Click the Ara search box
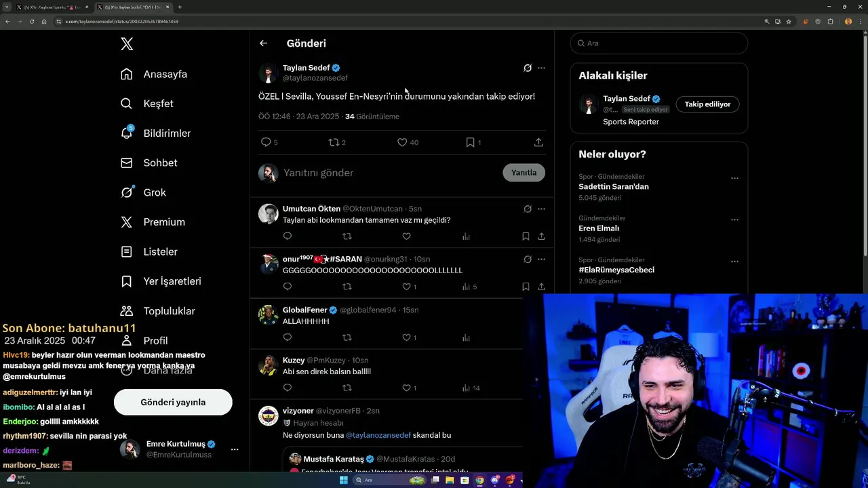 click(x=658, y=43)
